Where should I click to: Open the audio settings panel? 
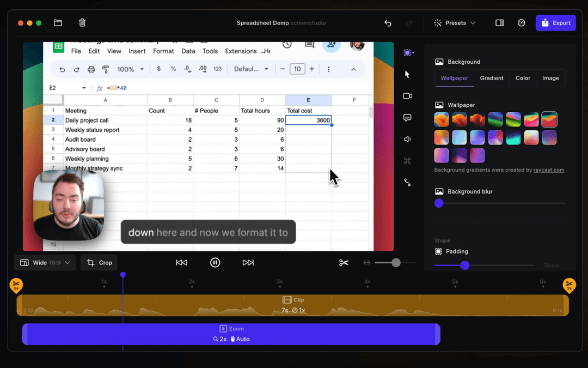[407, 139]
